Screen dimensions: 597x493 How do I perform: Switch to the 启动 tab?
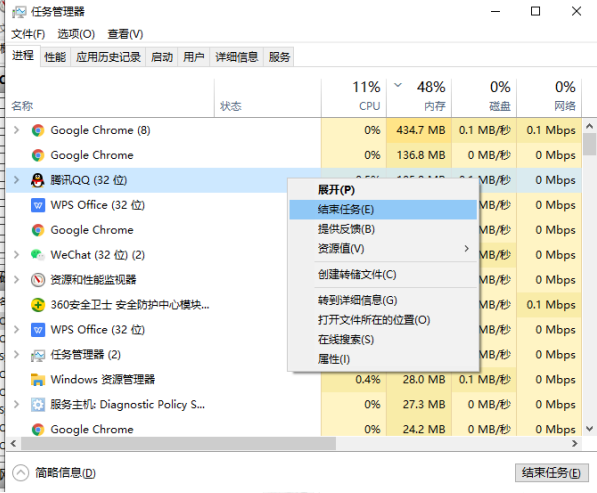coord(162,57)
